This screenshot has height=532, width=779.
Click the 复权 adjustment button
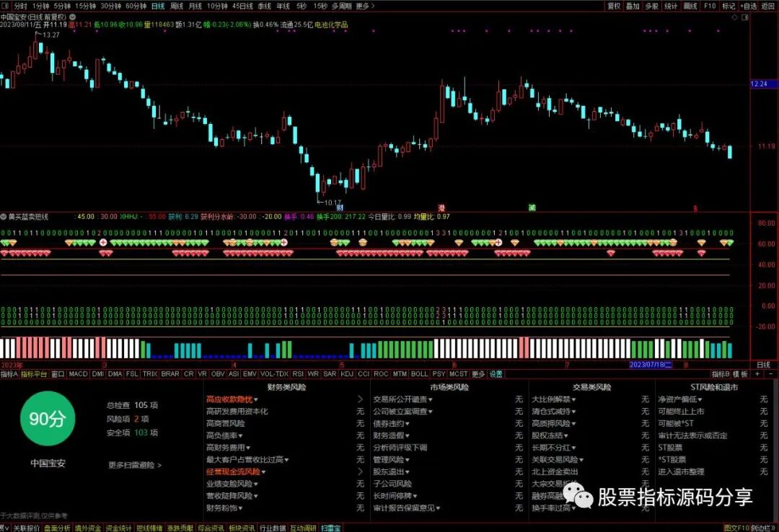(x=614, y=6)
